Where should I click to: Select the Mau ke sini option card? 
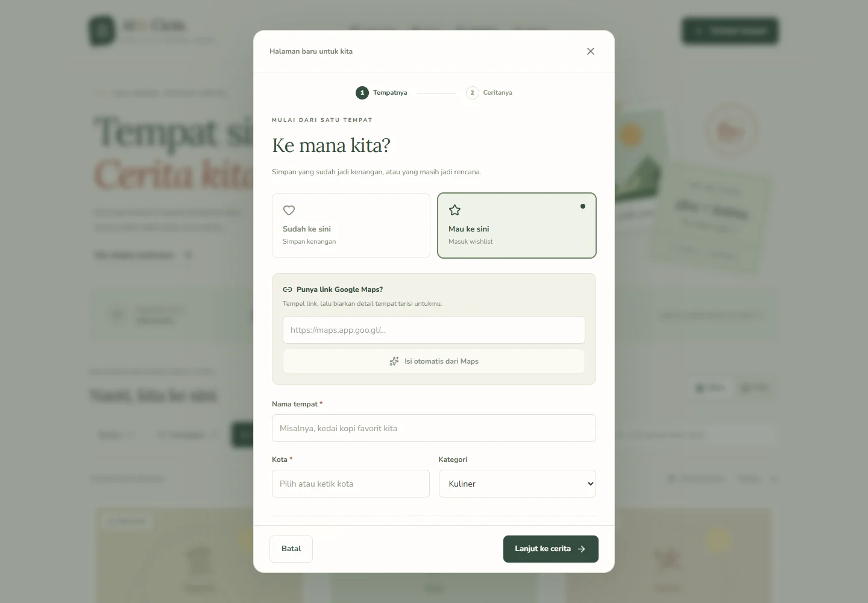coord(517,226)
